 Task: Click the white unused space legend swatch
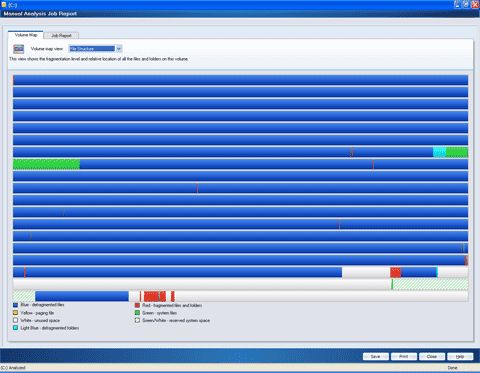[15, 320]
